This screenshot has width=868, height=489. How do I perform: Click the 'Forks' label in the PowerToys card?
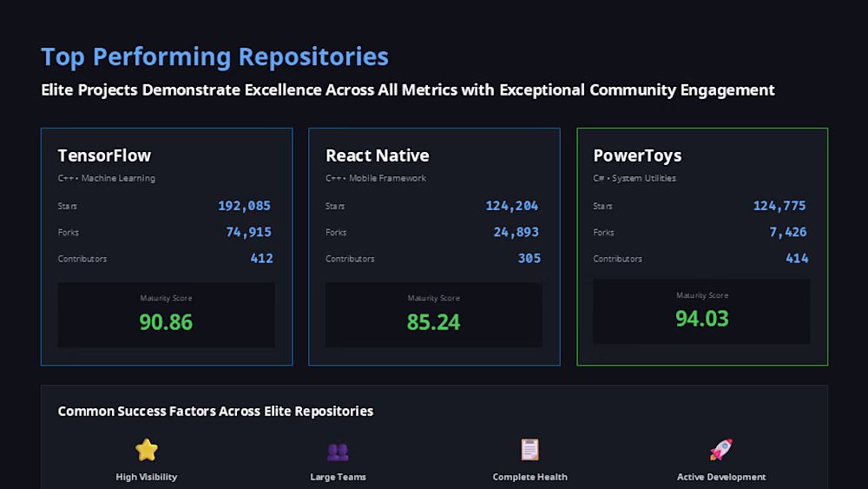pos(603,233)
